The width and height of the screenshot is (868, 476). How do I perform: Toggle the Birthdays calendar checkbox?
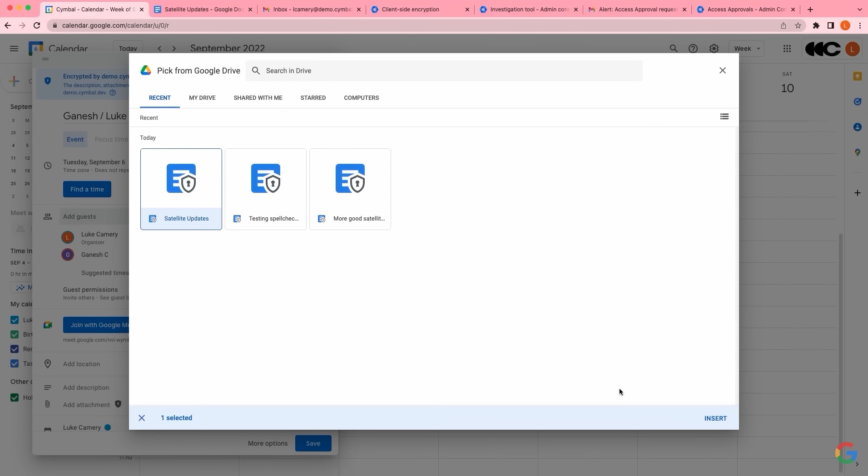click(14, 334)
